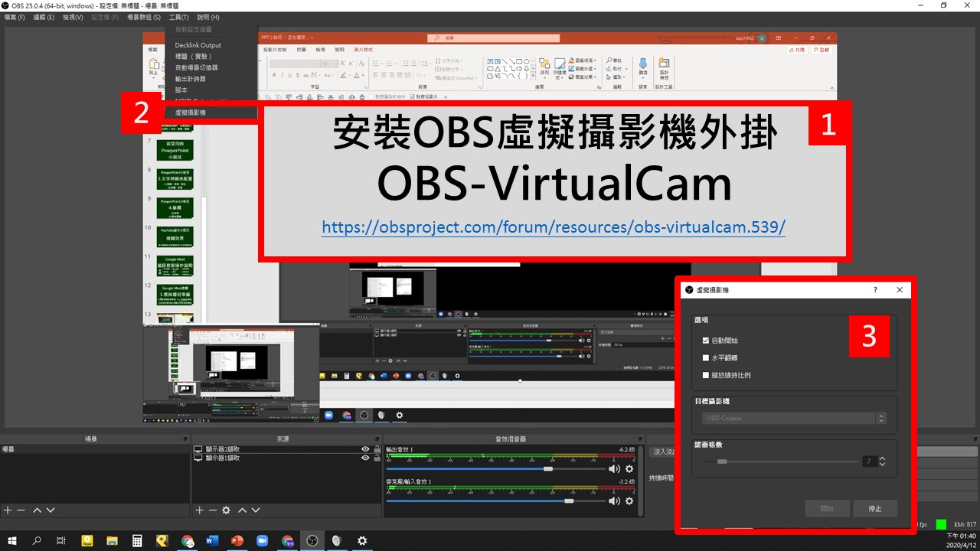Open Windows search from the taskbar
The image size is (980, 551).
[37, 540]
